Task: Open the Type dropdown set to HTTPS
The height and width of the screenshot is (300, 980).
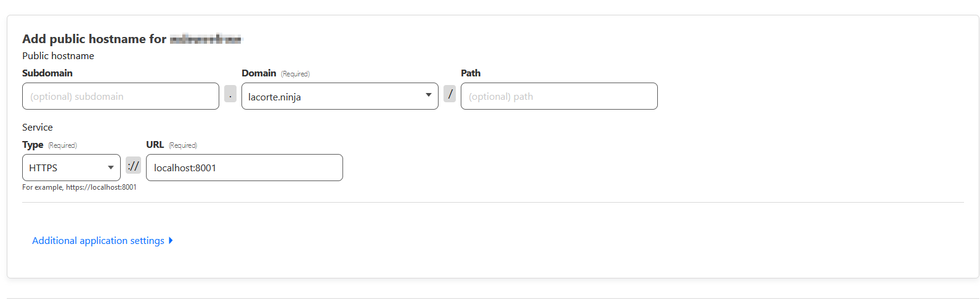Action: click(x=65, y=168)
